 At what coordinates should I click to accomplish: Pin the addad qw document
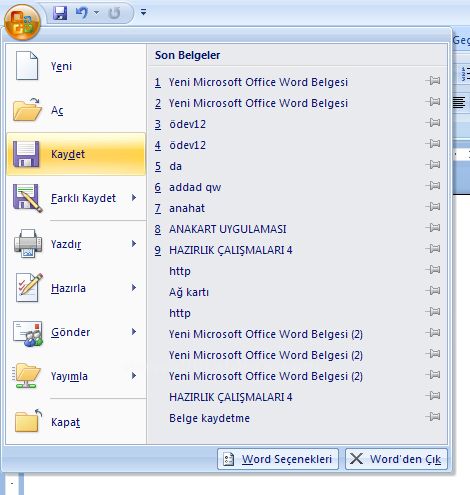(433, 185)
